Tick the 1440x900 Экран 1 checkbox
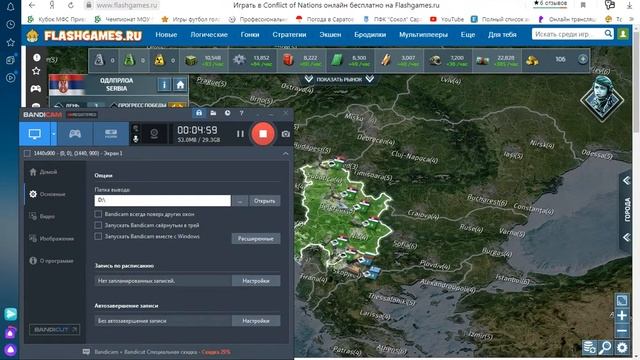 [27, 153]
